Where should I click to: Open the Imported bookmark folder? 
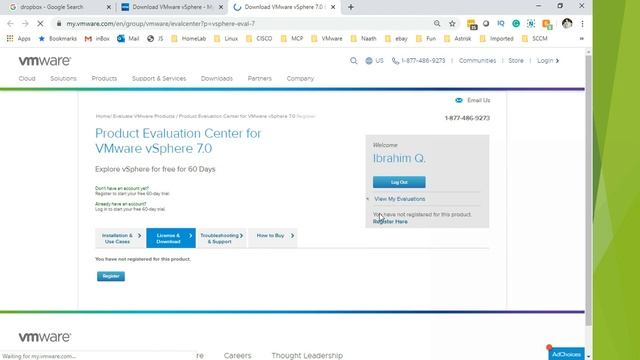coord(496,38)
